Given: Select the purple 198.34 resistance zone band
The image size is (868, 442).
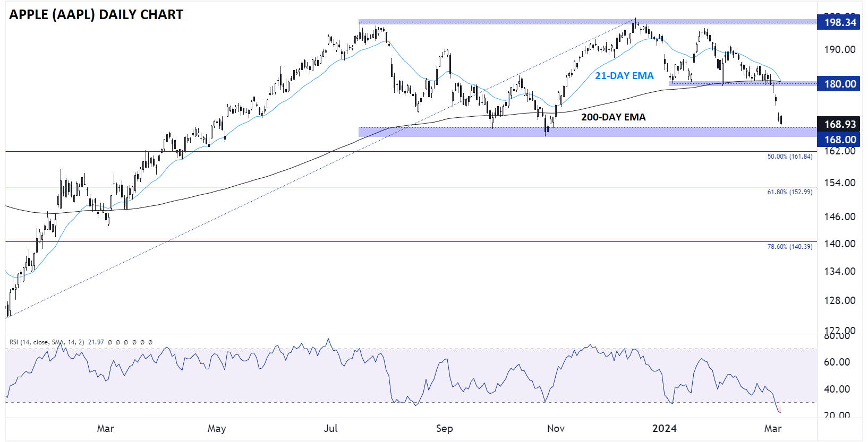Looking at the screenshot, I should click(x=588, y=22).
